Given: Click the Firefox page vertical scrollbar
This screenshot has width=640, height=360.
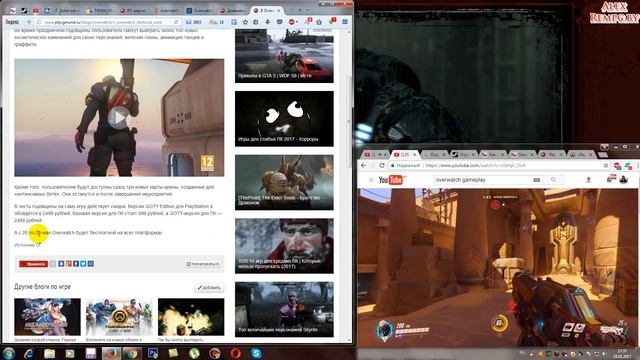Looking at the screenshot, I should 349,122.
